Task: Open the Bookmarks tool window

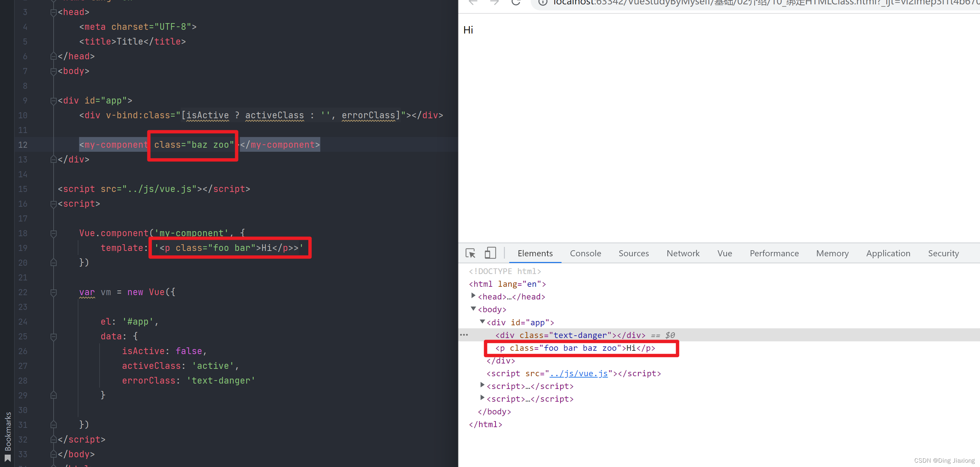Action: (x=8, y=437)
